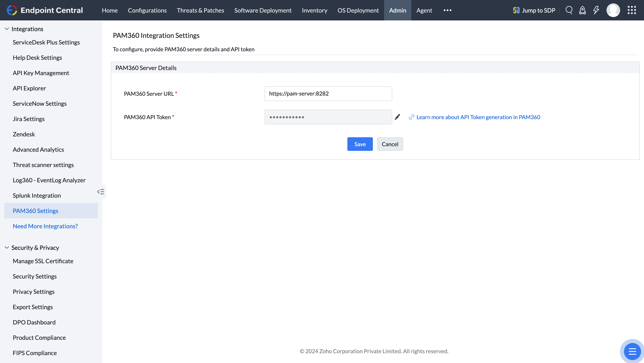
Task: Open the overflow menu with three dots
Action: coord(447,10)
